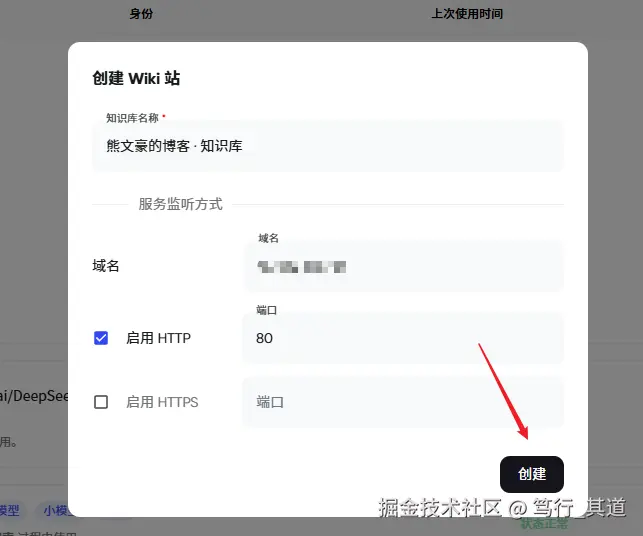Click the 上次使用时间 column header behind dialog
Image resolution: width=643 pixels, height=536 pixels.
coord(467,14)
